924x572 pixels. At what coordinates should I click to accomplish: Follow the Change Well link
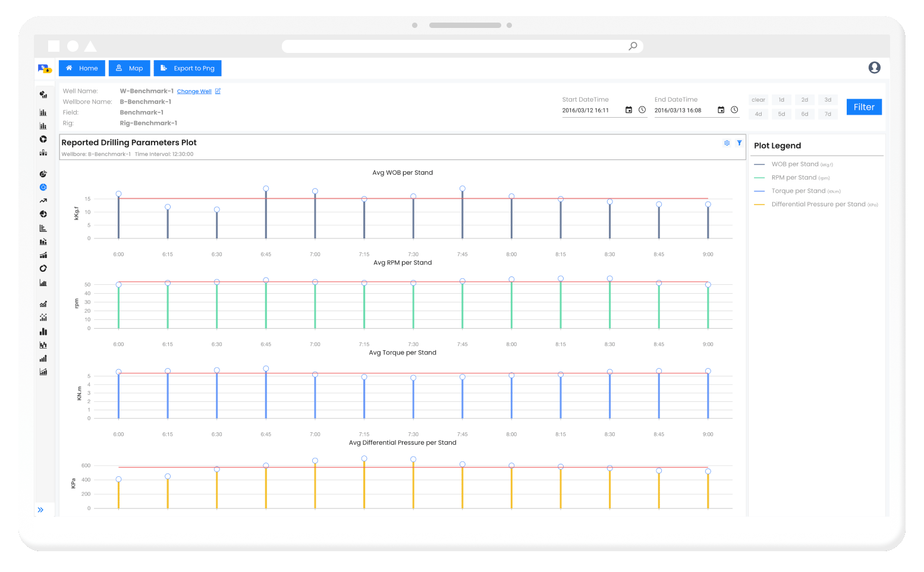click(x=194, y=92)
